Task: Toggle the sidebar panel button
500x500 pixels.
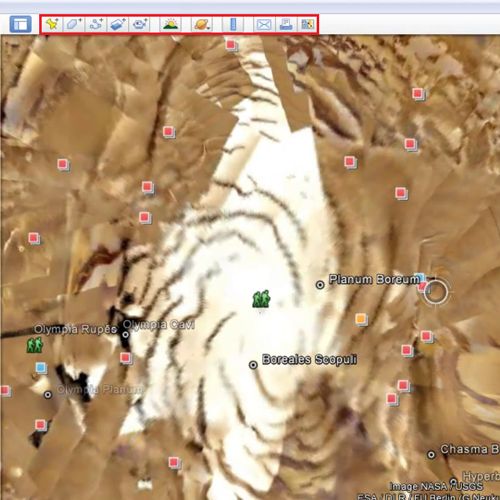Action: (x=21, y=24)
